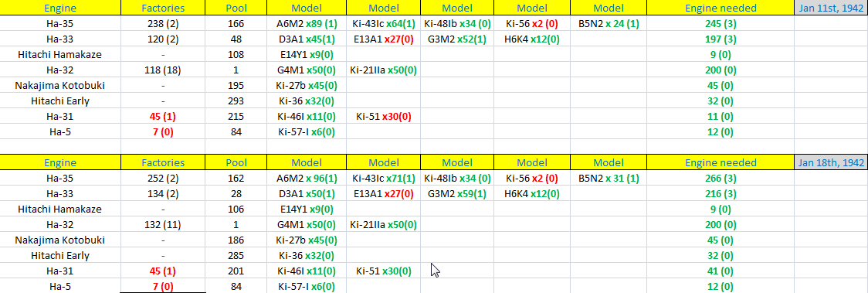This screenshot has width=868, height=293.
Task: Click the 'B5N2 x 24 (1)' cell
Action: point(608,24)
